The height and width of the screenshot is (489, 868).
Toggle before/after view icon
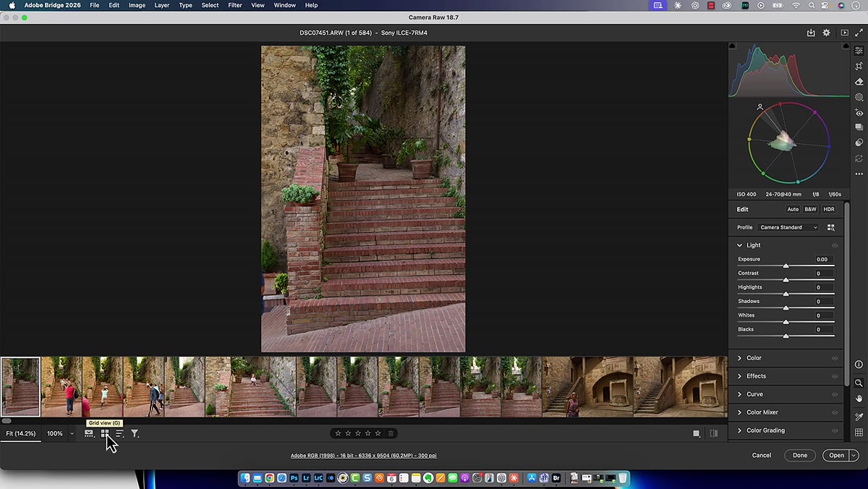pyautogui.click(x=714, y=433)
